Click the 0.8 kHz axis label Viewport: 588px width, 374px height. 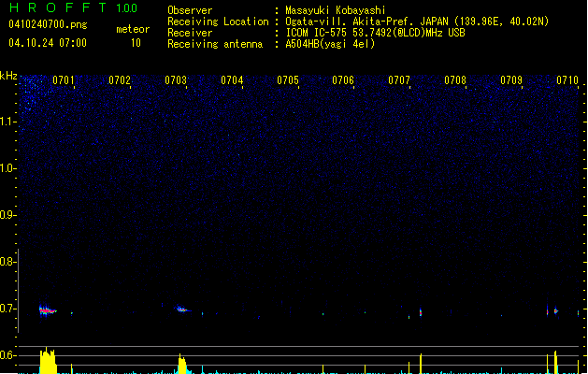8,262
